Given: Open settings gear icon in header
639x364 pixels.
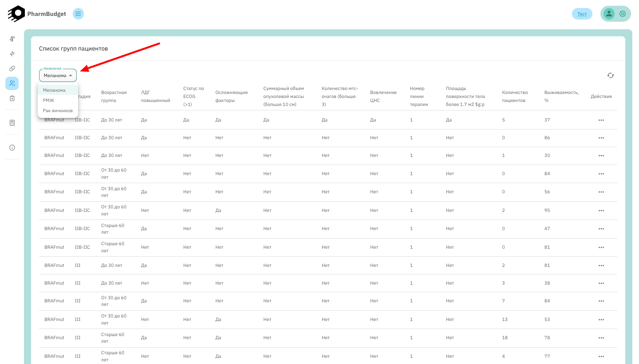Looking at the screenshot, I should pyautogui.click(x=623, y=14).
